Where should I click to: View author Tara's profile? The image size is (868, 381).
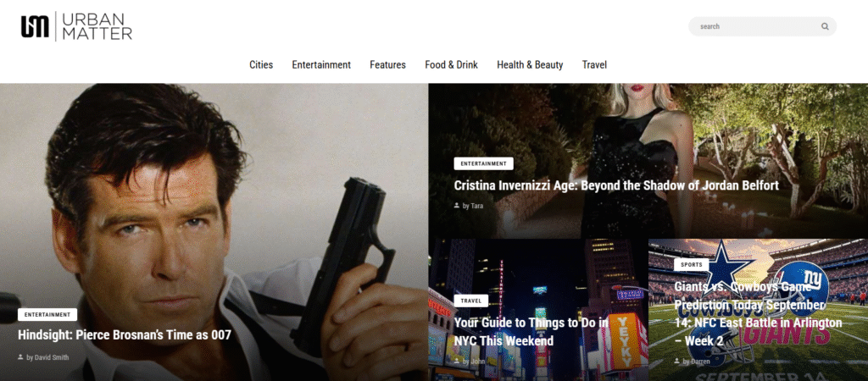pos(473,206)
